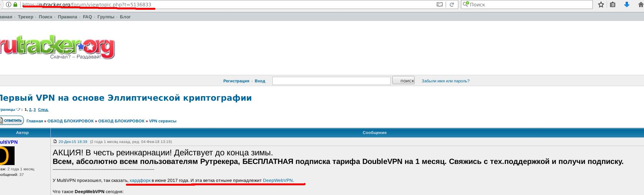Image resolution: width=644 pixels, height=195 pixels.
Task: Open Блог in top navigation
Action: click(x=125, y=17)
